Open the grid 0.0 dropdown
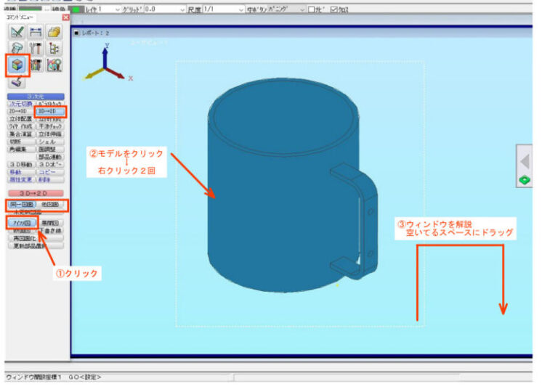Image resolution: width=558 pixels, height=392 pixels. tap(165, 9)
